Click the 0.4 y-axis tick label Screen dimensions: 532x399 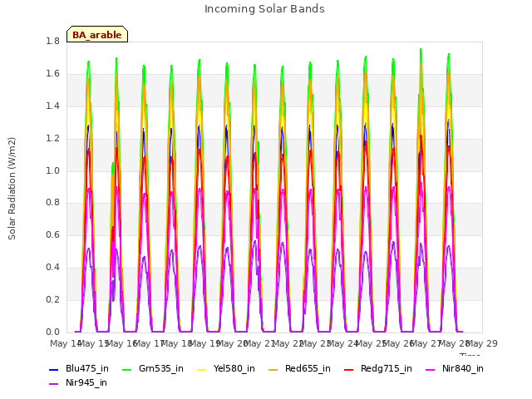(52, 268)
